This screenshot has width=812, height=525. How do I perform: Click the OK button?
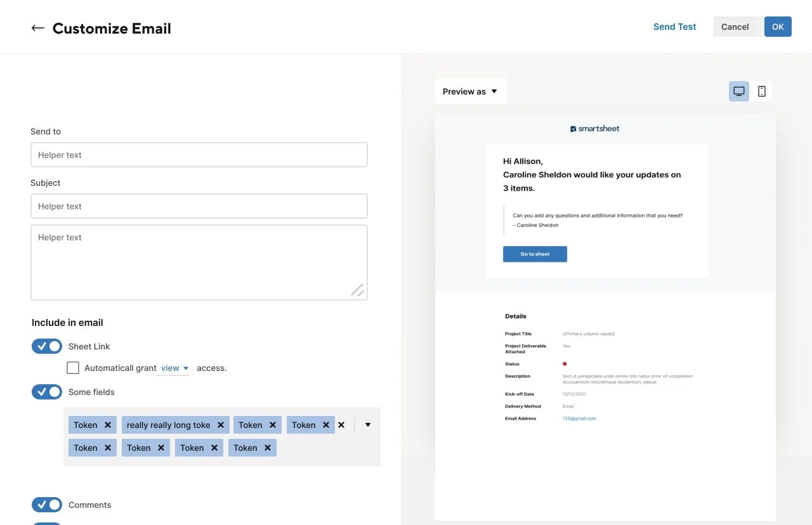point(778,27)
